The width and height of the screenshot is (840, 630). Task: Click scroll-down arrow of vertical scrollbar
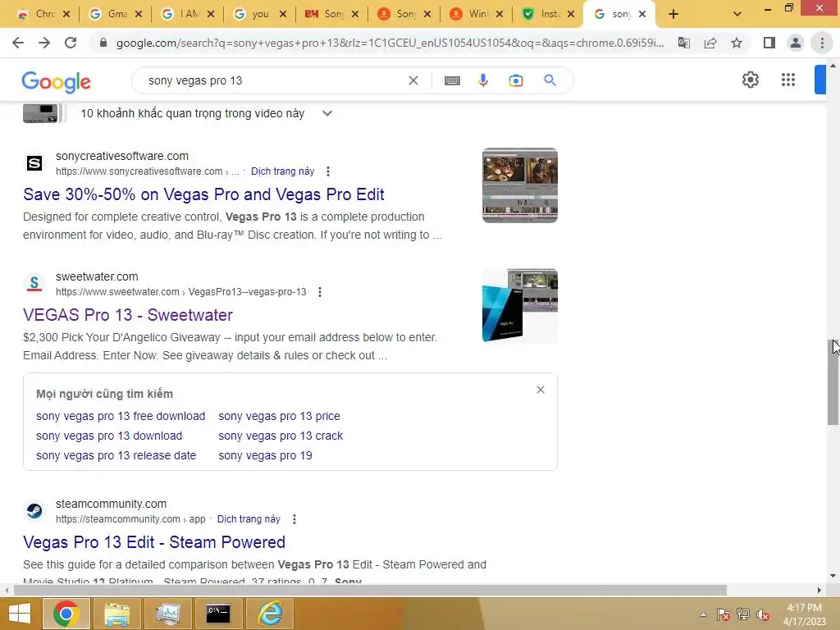coord(833,577)
